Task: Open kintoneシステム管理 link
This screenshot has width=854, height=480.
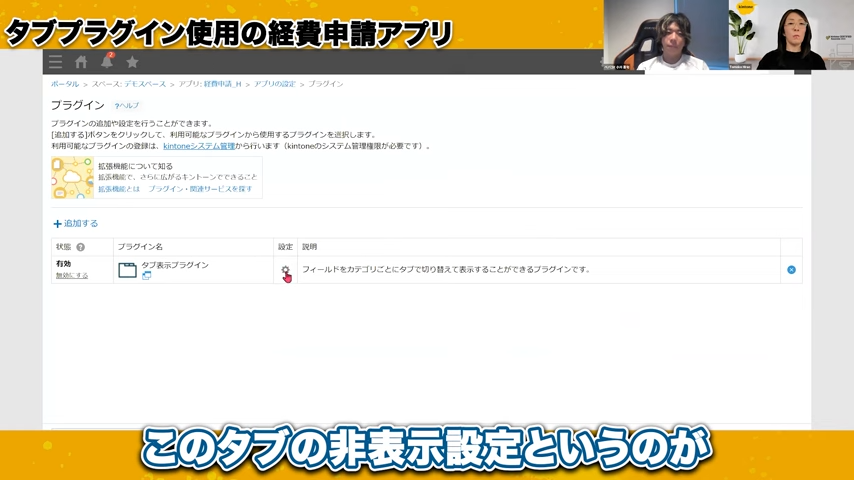Action: point(199,146)
